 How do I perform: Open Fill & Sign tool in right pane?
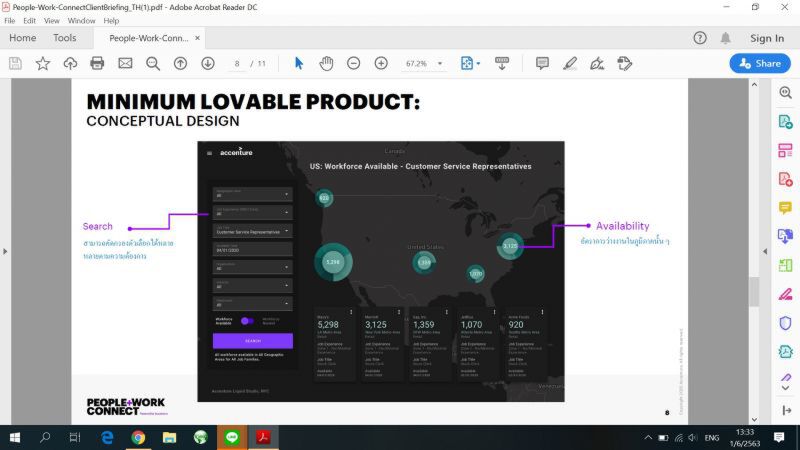coord(786,294)
